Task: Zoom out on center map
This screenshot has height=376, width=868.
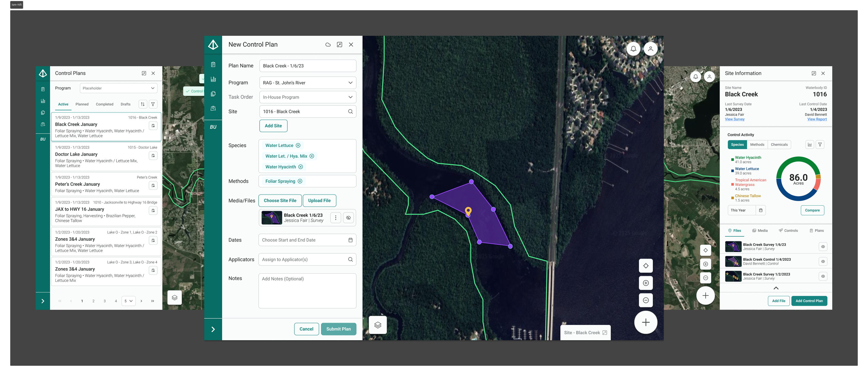Action: tap(646, 300)
